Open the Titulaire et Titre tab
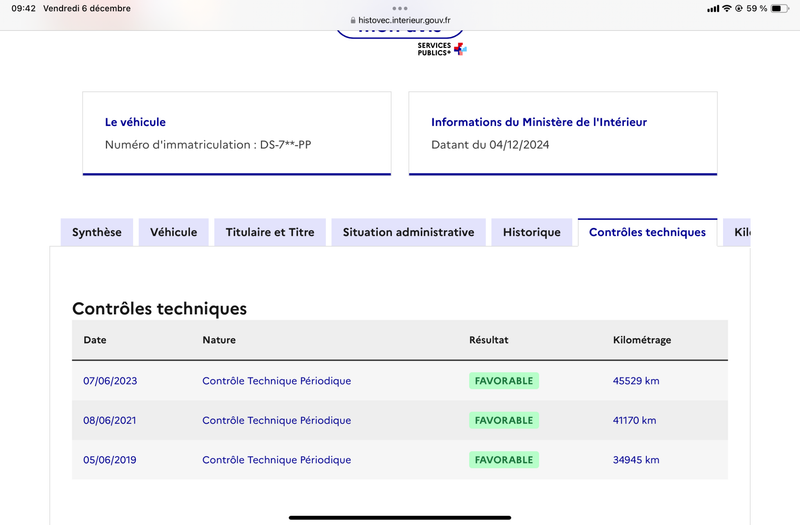This screenshot has width=800, height=525. click(x=270, y=233)
